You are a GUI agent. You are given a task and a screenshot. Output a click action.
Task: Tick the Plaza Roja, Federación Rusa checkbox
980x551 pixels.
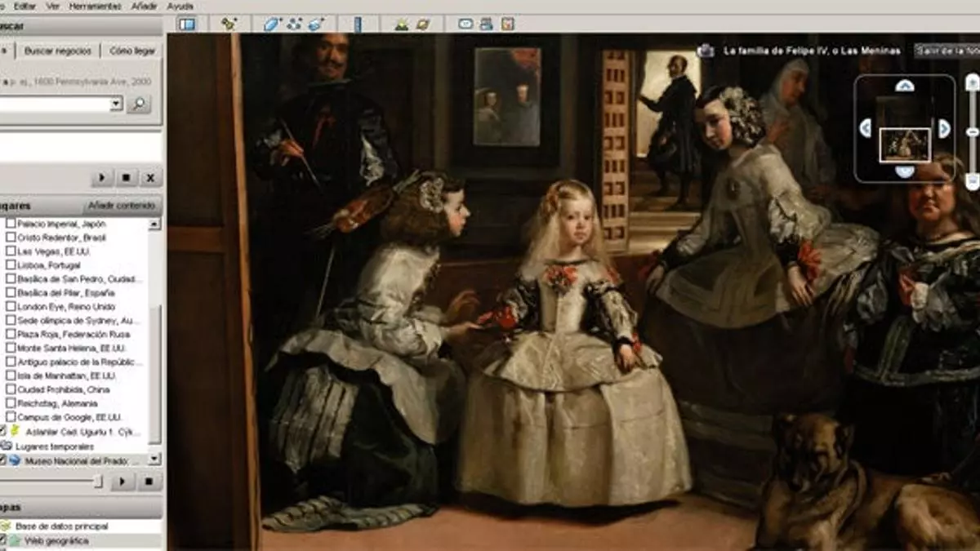[11, 334]
